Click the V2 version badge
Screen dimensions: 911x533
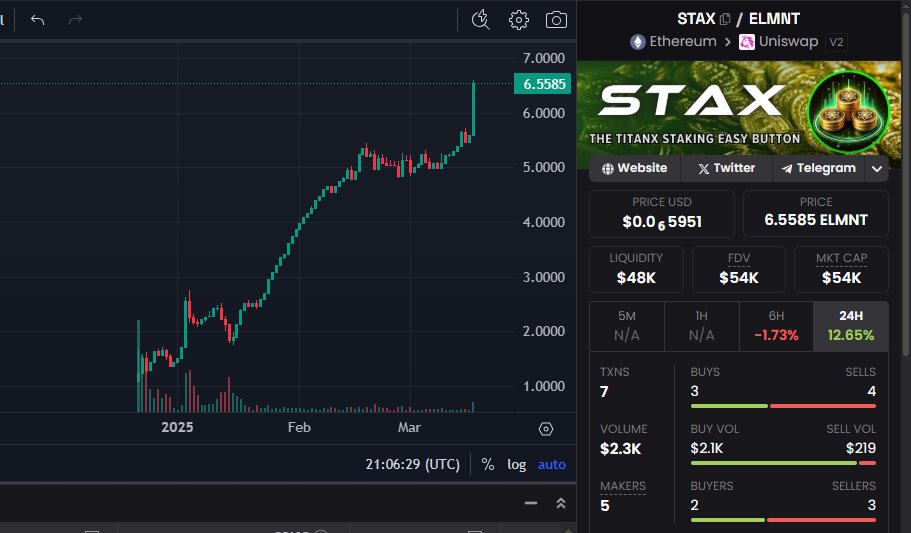[x=836, y=42]
